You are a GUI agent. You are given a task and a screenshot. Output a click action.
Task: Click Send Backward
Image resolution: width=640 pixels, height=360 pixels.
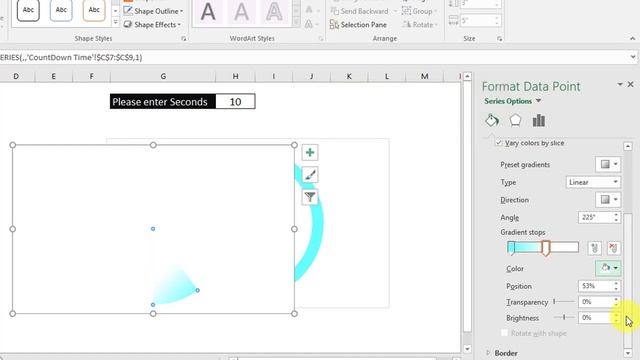pyautogui.click(x=359, y=11)
